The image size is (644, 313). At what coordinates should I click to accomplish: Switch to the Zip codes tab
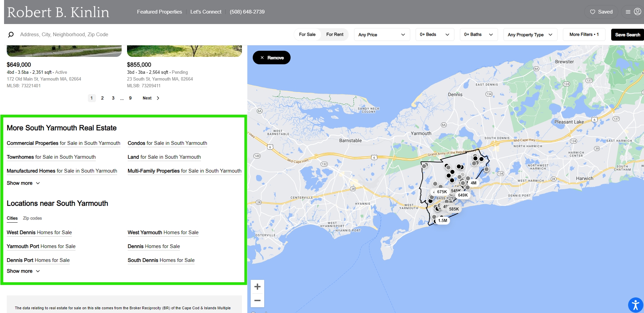pyautogui.click(x=32, y=218)
